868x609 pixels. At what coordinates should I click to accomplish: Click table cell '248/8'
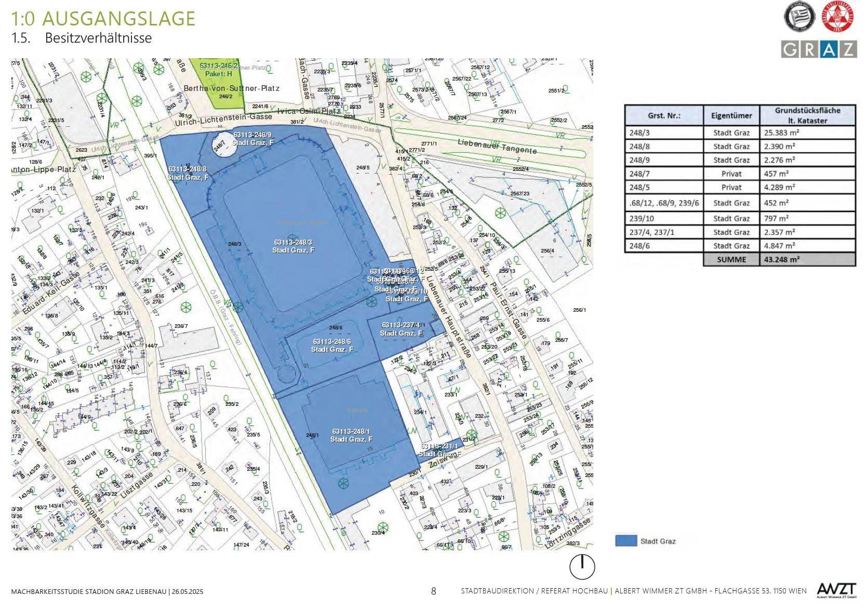(664, 147)
